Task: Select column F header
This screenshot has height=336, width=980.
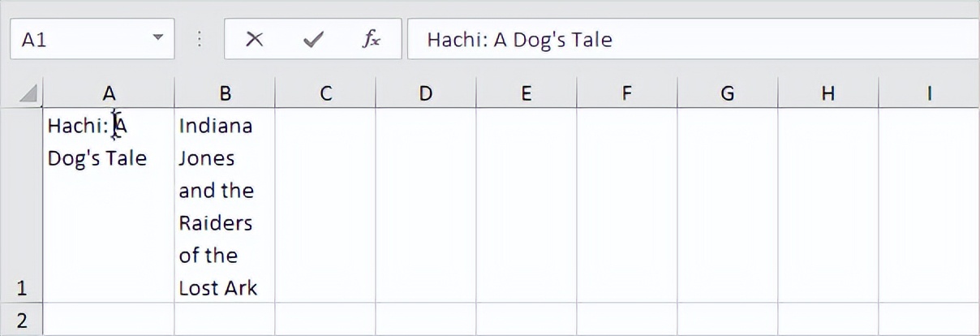Action: point(627,94)
